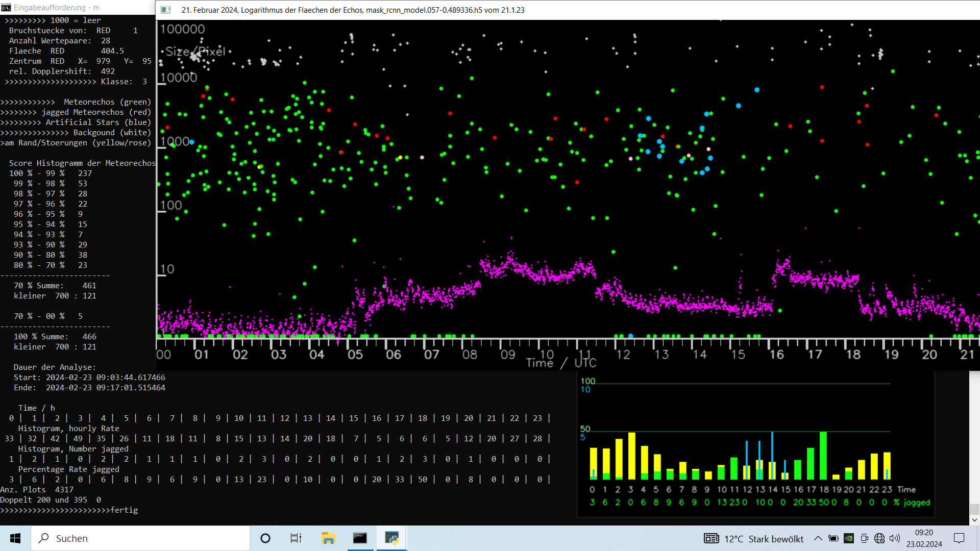
Task: Click the '90 % - 80 %' score row
Action: [50, 255]
